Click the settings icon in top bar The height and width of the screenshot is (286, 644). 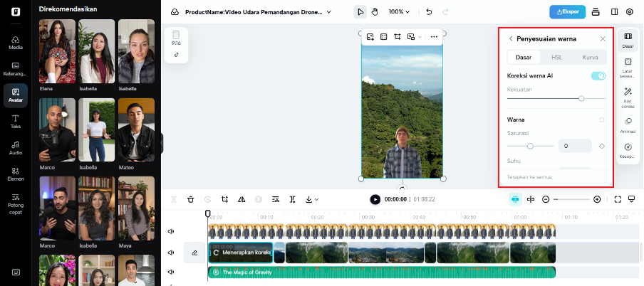(x=629, y=11)
